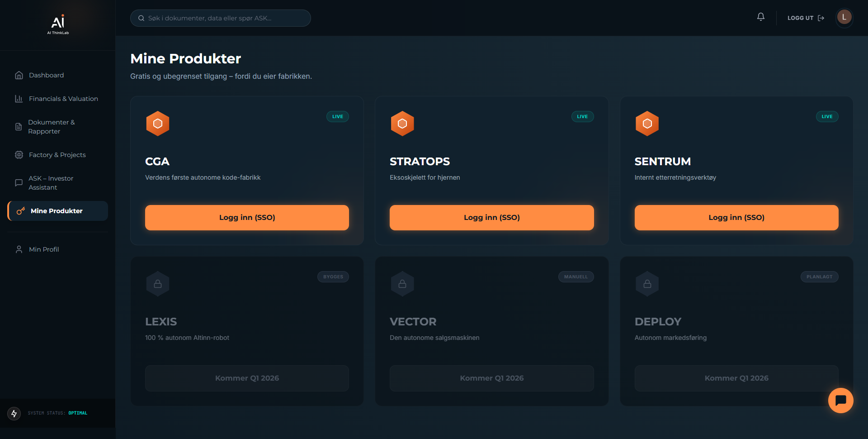The image size is (868, 439).
Task: Open Dokumenter & Rapporter section
Action: 51,127
